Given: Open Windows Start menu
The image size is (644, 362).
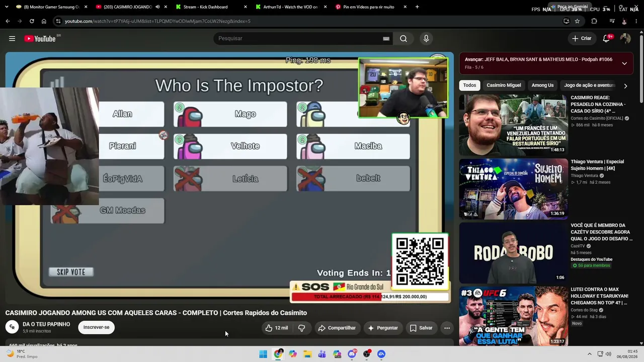Looking at the screenshot, I should pos(263,354).
